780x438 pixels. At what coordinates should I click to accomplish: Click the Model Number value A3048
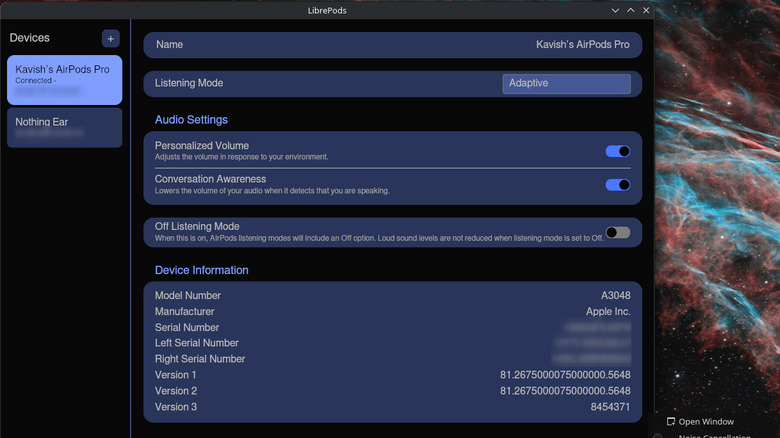coord(615,296)
